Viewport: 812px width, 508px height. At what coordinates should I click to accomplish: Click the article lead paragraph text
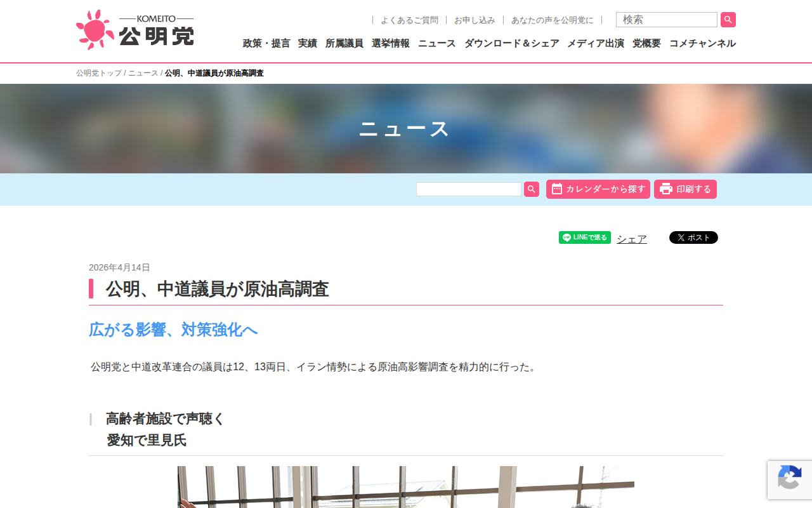(x=315, y=367)
